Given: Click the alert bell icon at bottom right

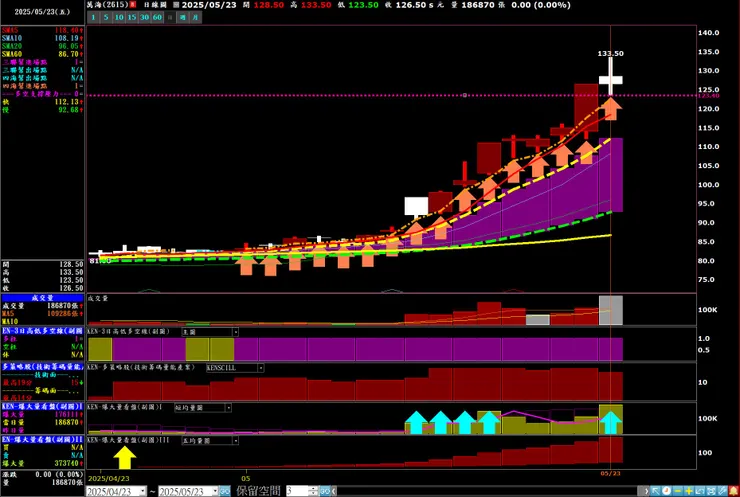Looking at the screenshot, I should coord(734,491).
